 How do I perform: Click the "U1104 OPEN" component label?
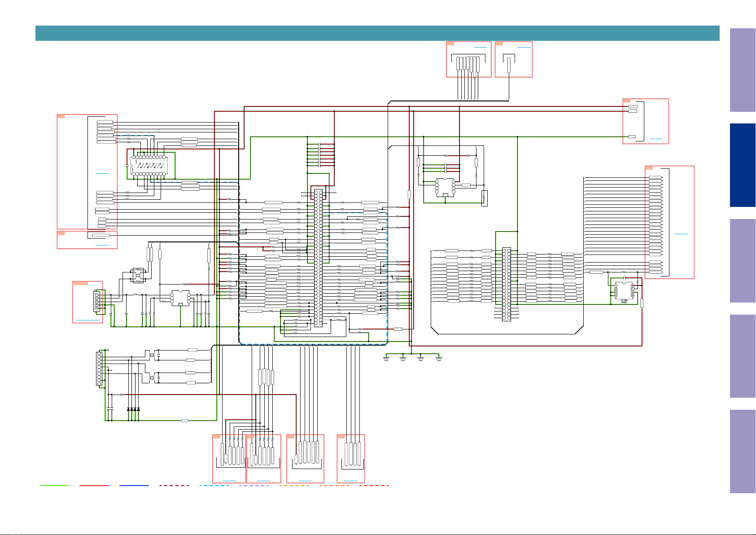624,302
